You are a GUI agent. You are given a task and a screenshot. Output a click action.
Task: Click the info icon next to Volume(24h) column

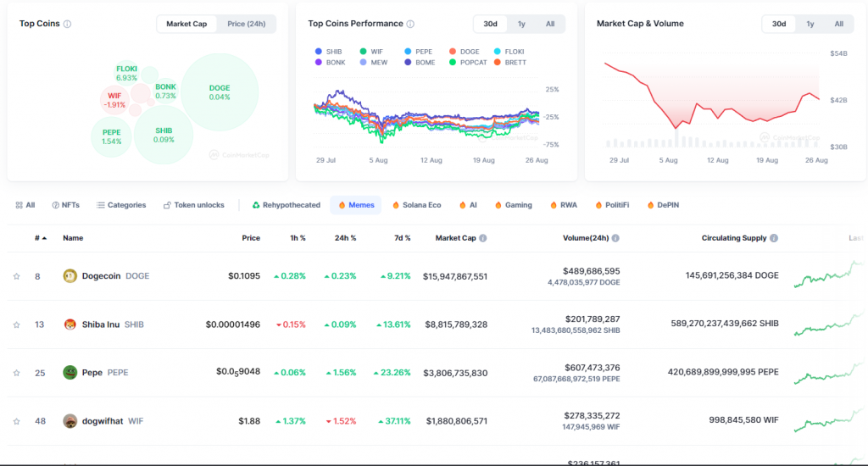[615, 238]
